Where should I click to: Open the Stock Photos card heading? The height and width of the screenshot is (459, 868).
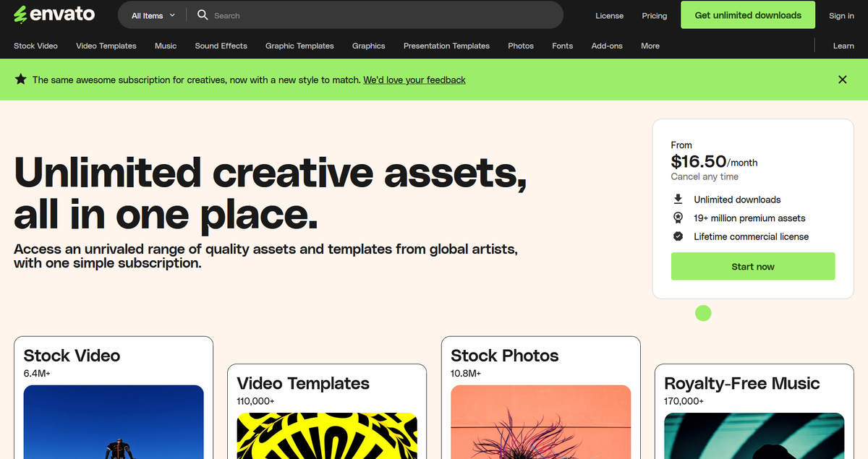(x=505, y=356)
